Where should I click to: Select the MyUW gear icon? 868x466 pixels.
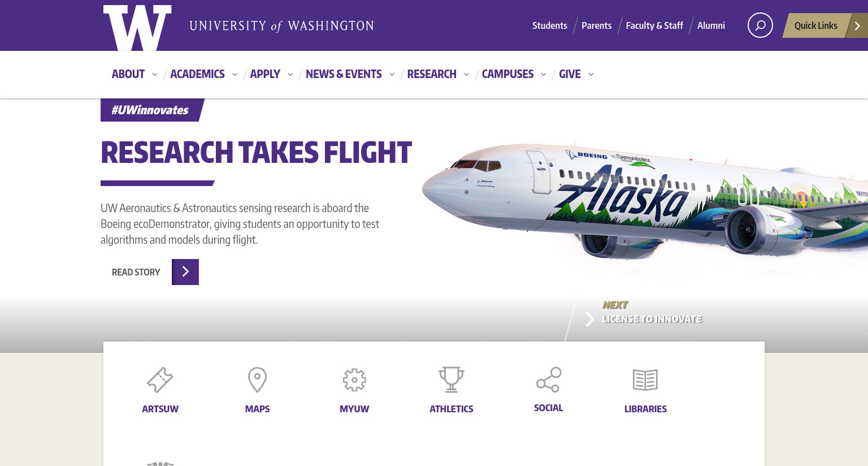tap(354, 380)
